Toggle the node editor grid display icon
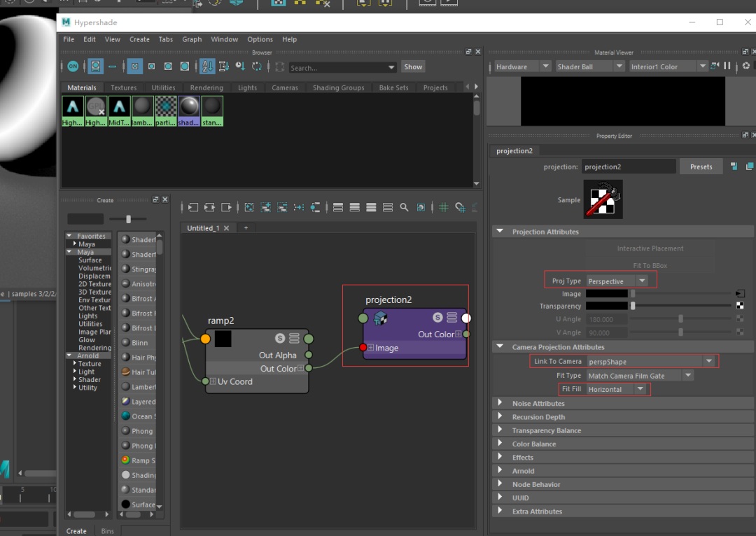The image size is (756, 536). click(444, 207)
